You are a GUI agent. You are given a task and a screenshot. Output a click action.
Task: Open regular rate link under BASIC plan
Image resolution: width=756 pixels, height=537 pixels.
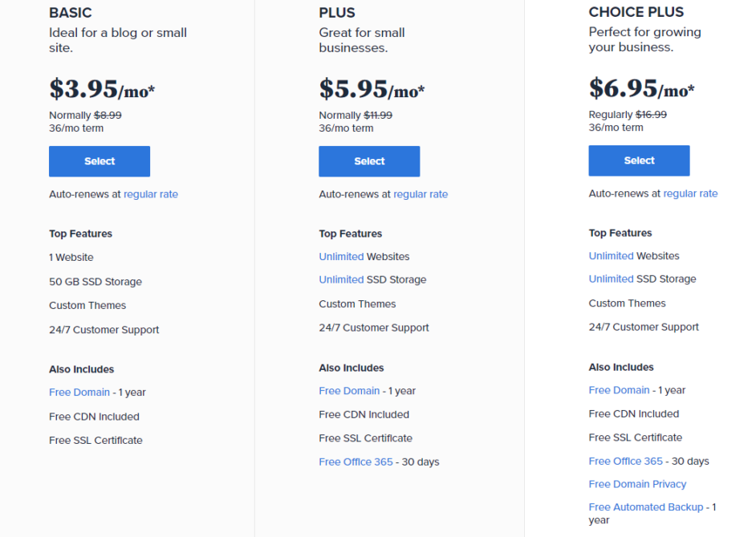pos(151,194)
